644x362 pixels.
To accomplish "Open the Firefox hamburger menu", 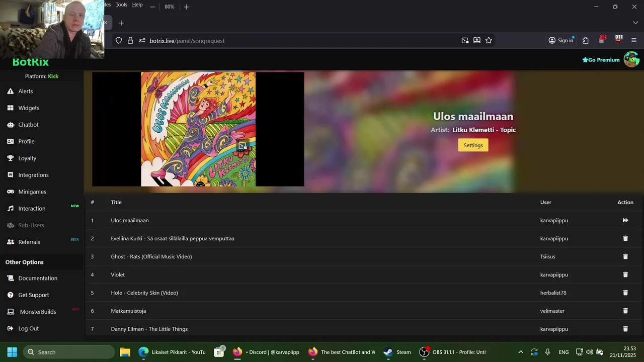I will pos(634,41).
